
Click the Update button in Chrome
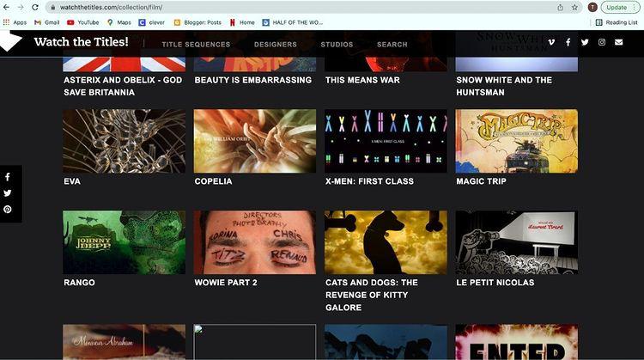(x=620, y=8)
